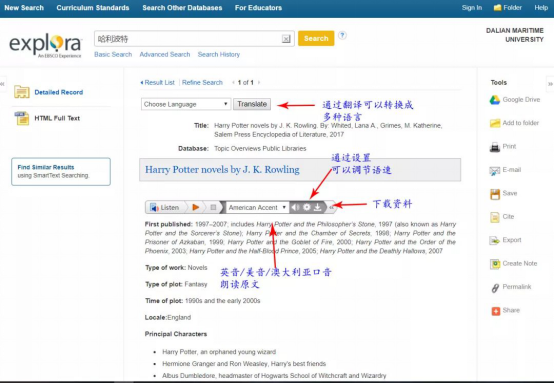Image resolution: width=554 pixels, height=384 pixels.
Task: Click the HTML Full Text label
Action: (x=57, y=118)
